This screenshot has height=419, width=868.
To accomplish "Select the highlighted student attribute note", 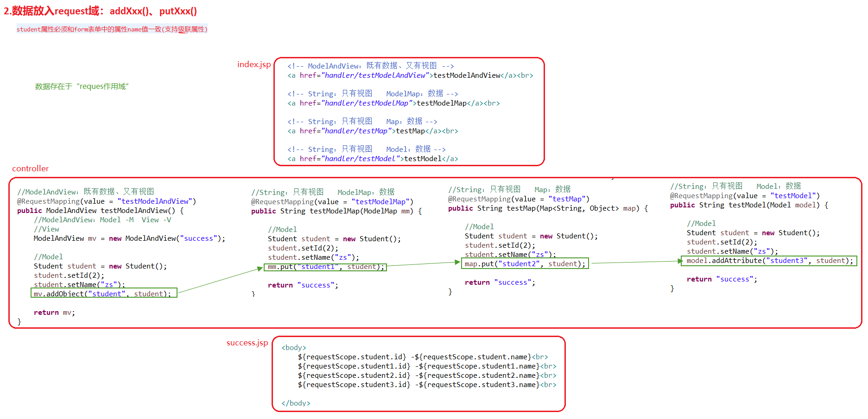I will 112,29.
